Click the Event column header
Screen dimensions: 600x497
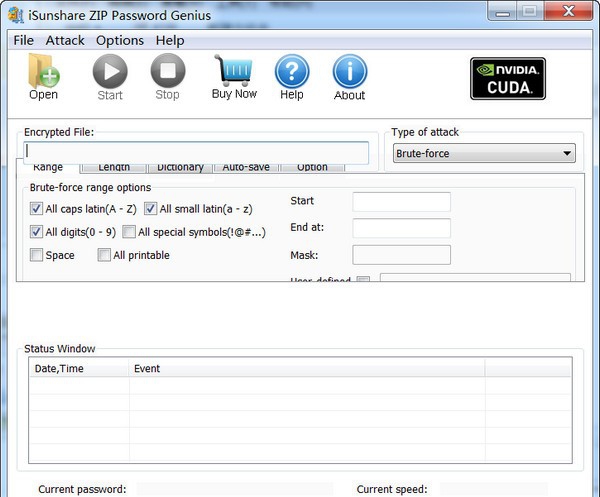coord(307,368)
